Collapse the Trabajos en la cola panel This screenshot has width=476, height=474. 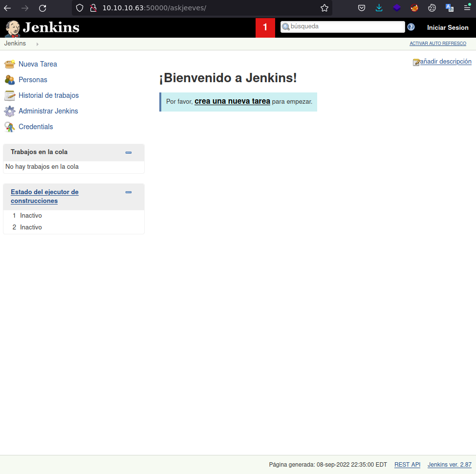[x=129, y=153]
